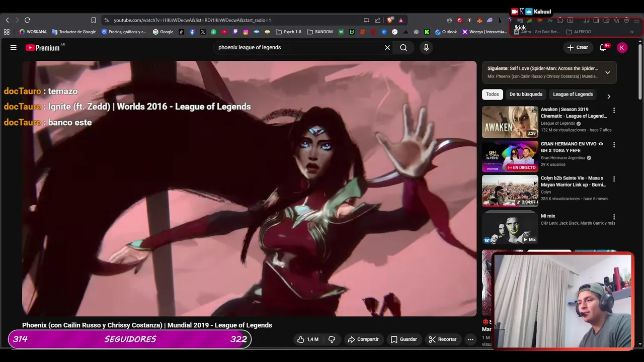Click the Phoenix Mundial 2019 video title

(147, 325)
